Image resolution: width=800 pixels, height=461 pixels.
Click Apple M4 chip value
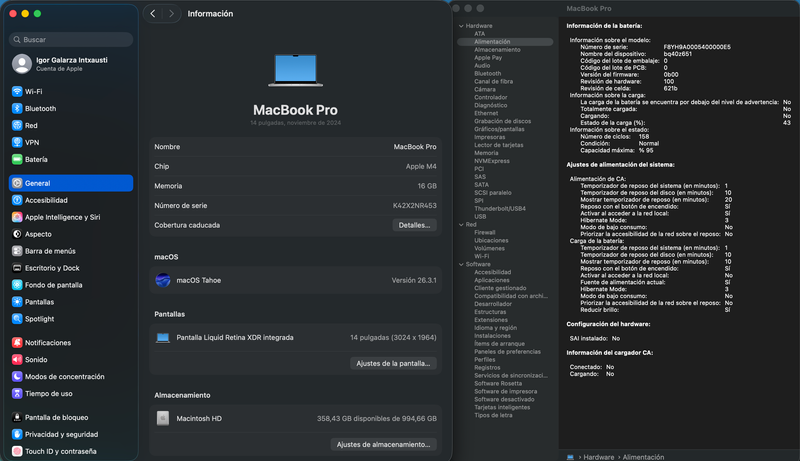pos(421,166)
